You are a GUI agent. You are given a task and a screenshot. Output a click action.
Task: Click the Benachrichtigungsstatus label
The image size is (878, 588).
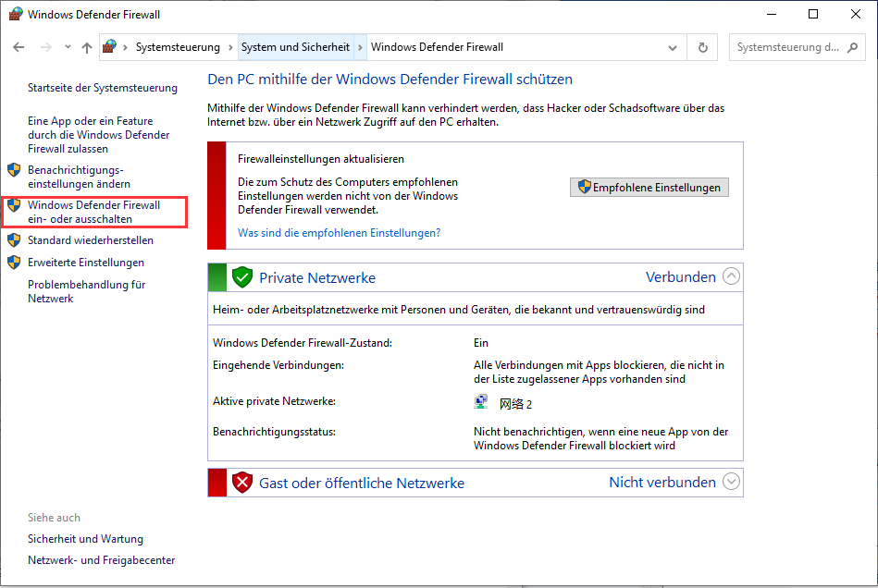click(275, 432)
